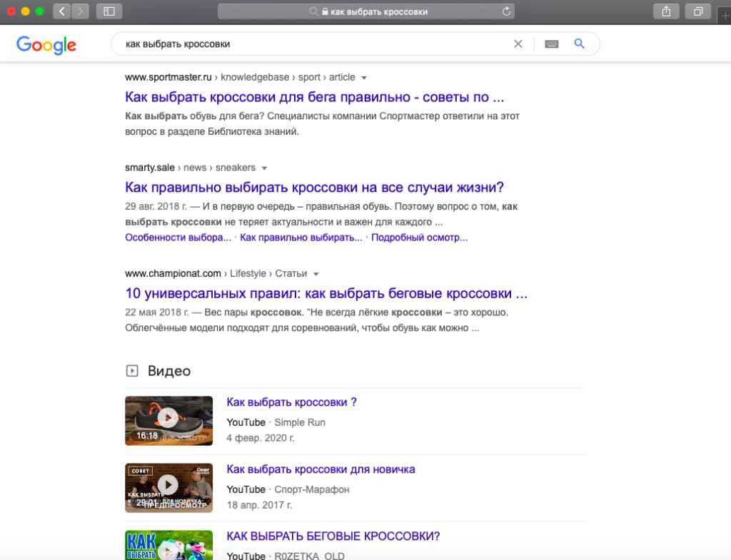
Task: Show all tabs overview button
Action: point(698,11)
